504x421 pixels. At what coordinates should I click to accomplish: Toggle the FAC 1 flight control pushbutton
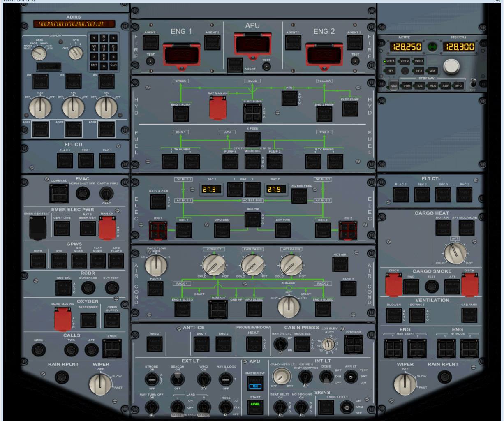click(x=107, y=160)
